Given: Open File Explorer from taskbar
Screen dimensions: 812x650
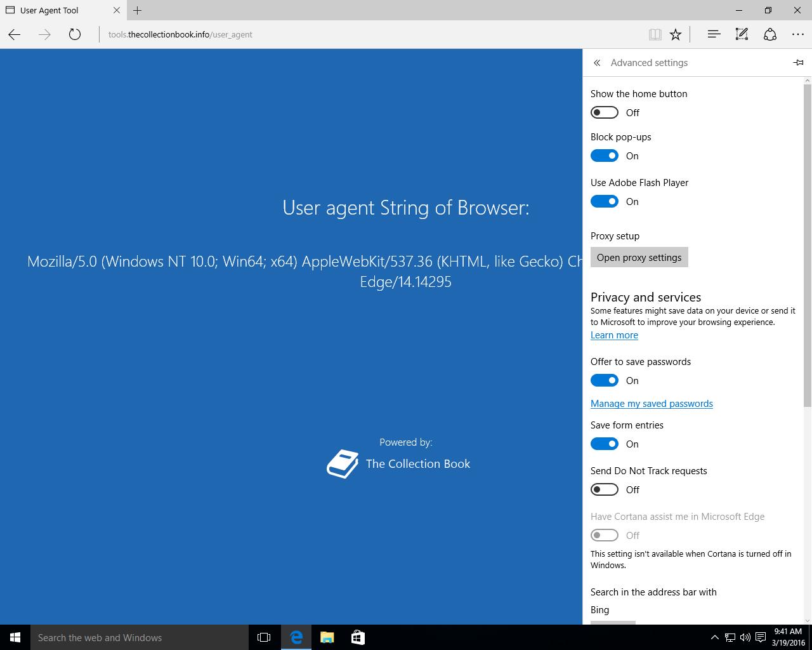Looking at the screenshot, I should (x=327, y=637).
